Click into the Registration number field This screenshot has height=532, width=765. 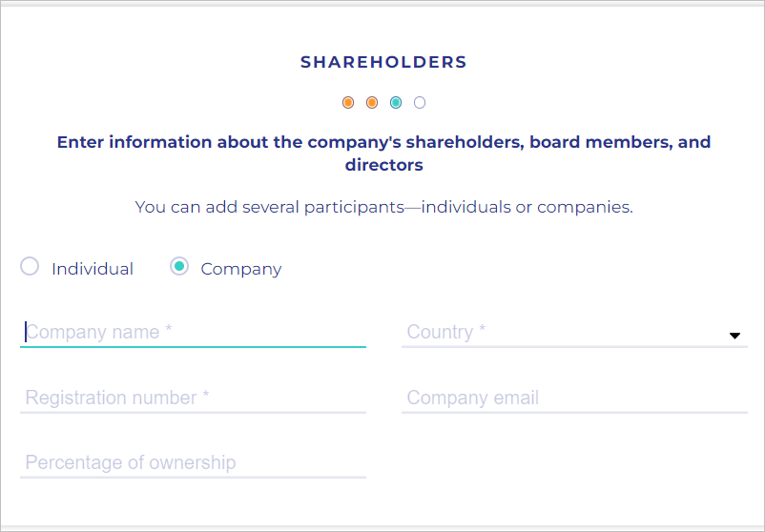193,398
